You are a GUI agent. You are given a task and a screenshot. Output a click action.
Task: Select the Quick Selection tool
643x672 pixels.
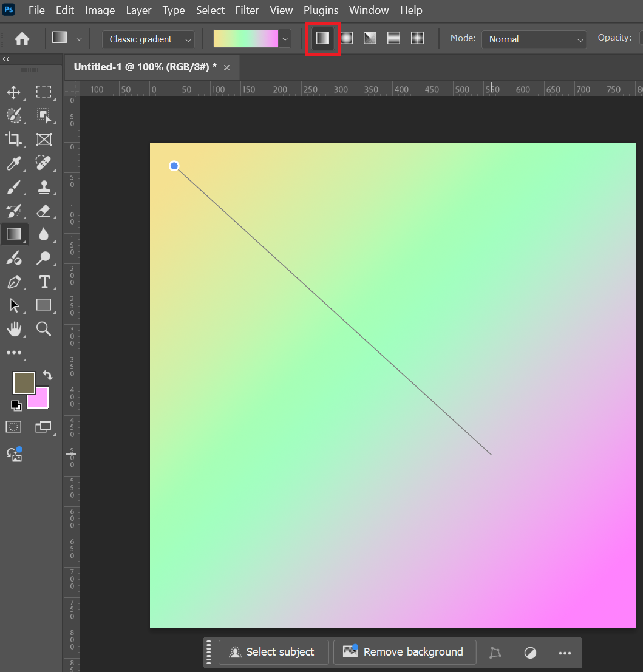(x=14, y=116)
